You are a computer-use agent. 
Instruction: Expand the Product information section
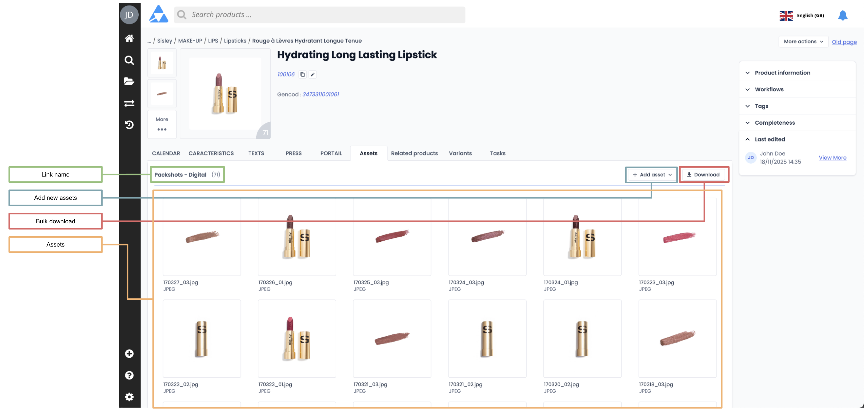pyautogui.click(x=782, y=73)
